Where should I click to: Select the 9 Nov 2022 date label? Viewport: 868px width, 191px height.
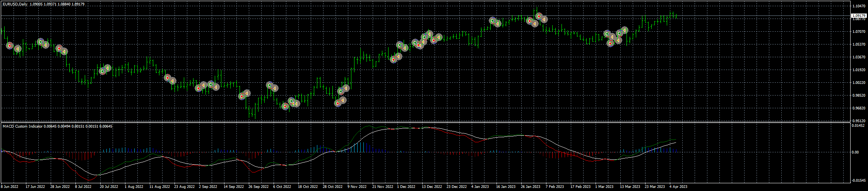pos(357,187)
